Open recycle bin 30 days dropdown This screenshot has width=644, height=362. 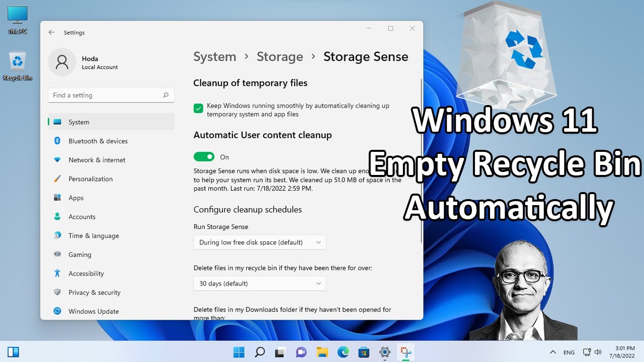[260, 284]
